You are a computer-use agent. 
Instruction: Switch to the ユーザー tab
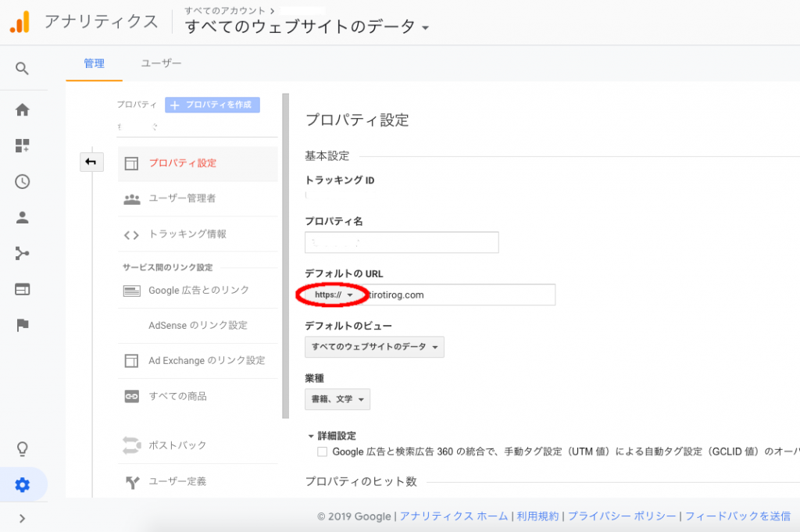point(161,63)
